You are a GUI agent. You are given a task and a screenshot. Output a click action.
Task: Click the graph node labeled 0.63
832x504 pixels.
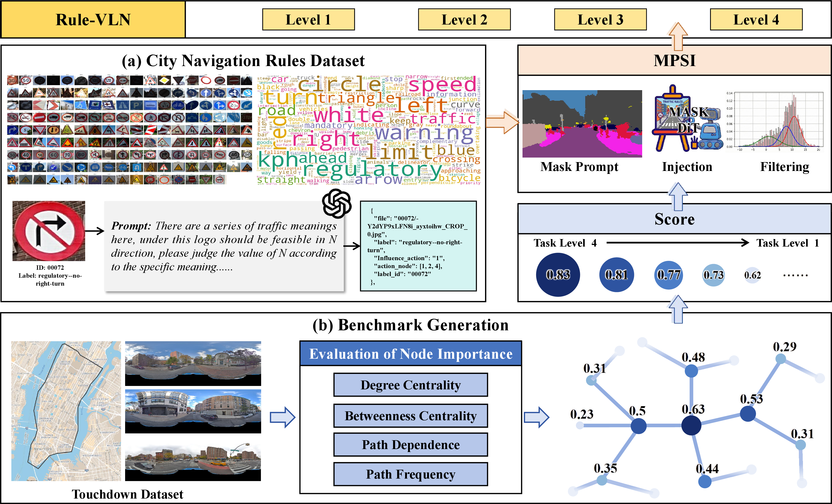pos(691,425)
